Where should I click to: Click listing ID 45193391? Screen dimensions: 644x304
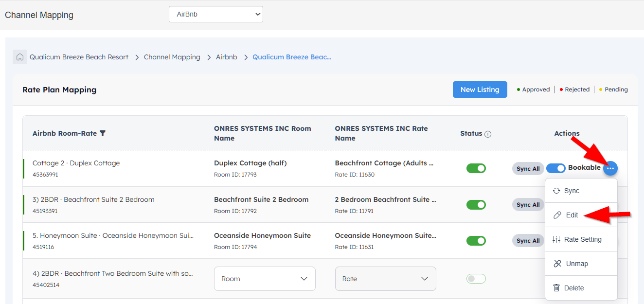pos(45,211)
